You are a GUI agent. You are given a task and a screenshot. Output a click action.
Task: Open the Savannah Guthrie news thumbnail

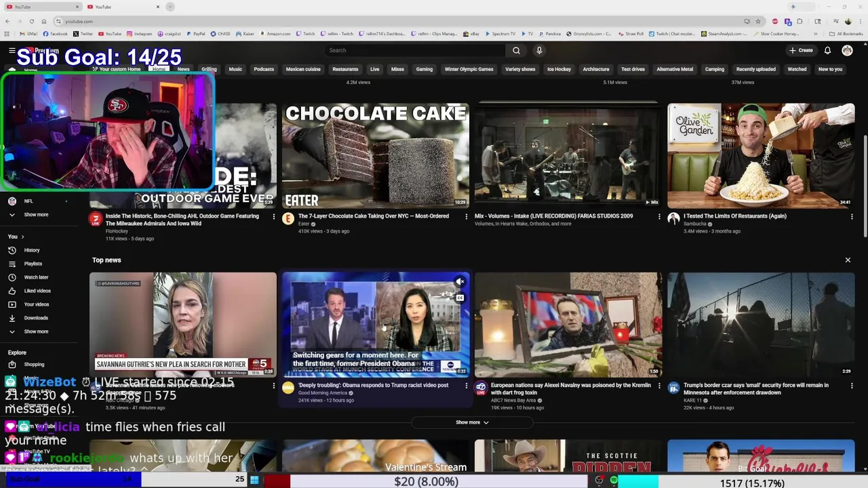[183, 325]
